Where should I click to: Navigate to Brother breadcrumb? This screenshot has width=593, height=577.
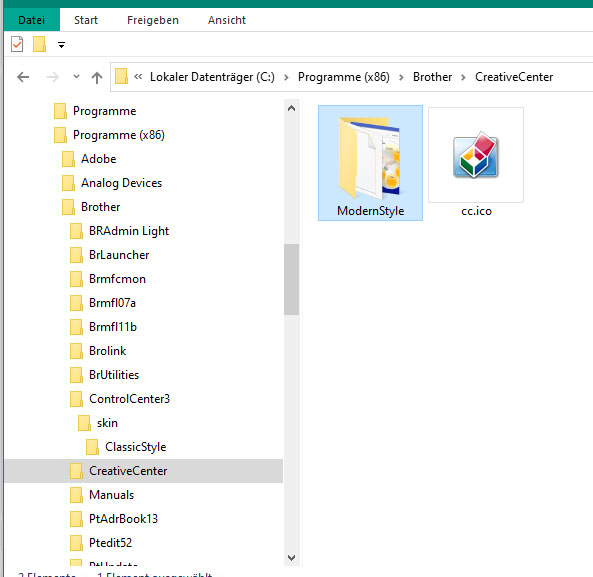432,77
